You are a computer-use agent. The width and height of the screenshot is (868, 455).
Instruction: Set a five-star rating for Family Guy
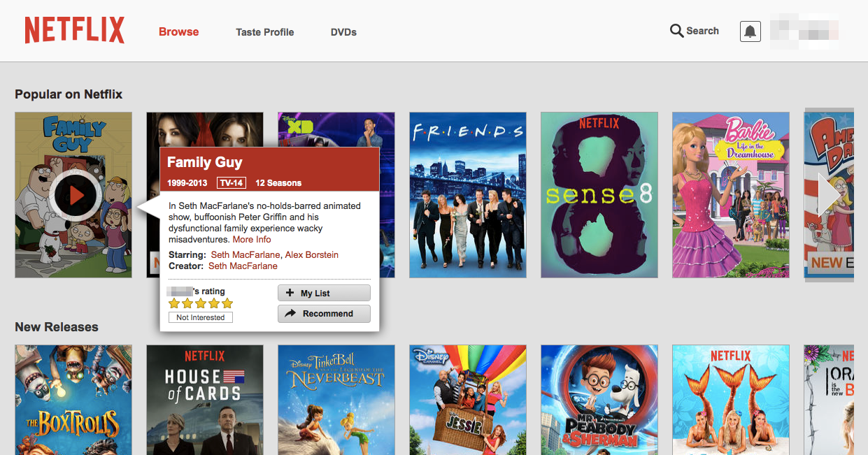coord(227,303)
